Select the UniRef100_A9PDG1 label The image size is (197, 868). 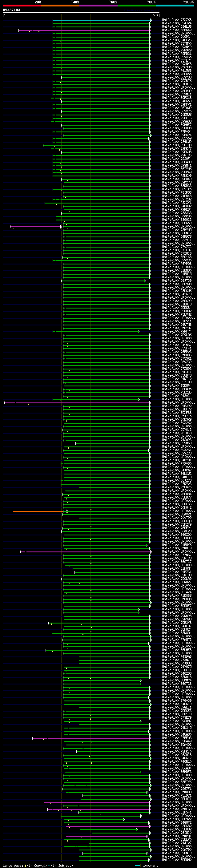177,54
